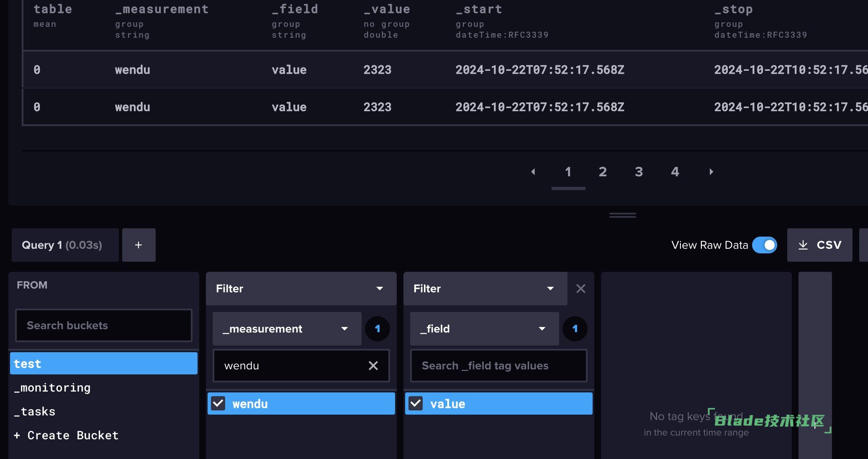The height and width of the screenshot is (459, 868).
Task: Click the _field selected count badge
Action: coord(575,329)
